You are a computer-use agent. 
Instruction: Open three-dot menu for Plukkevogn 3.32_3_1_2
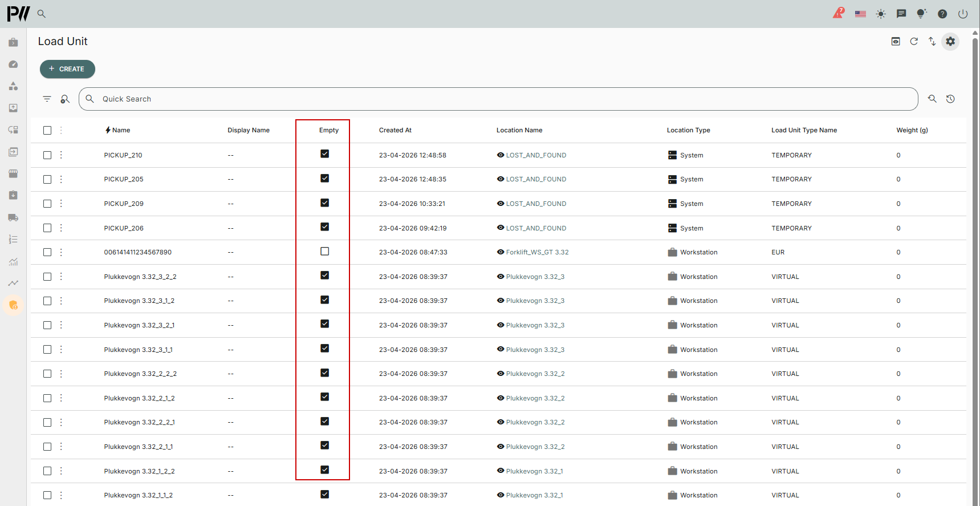(x=61, y=301)
